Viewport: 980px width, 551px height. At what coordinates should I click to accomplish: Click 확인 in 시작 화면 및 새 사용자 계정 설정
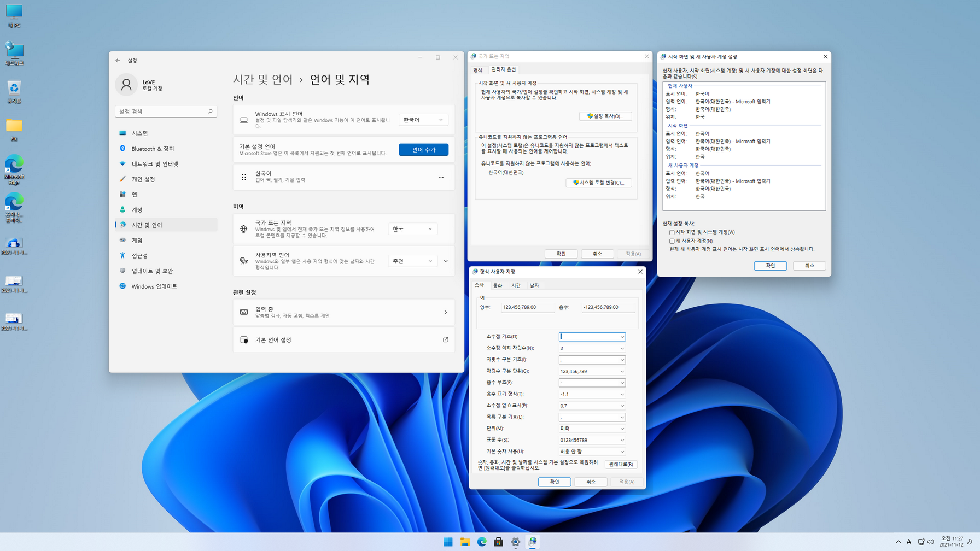pos(771,266)
